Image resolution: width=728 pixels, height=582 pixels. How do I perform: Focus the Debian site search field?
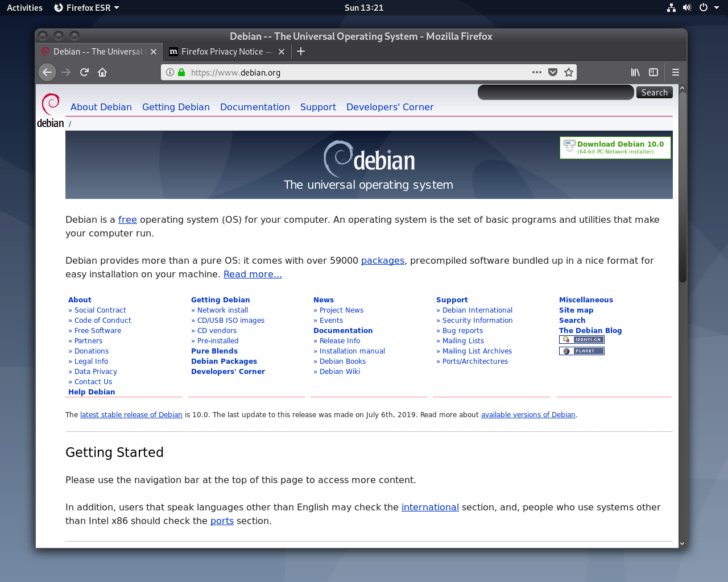(x=556, y=93)
